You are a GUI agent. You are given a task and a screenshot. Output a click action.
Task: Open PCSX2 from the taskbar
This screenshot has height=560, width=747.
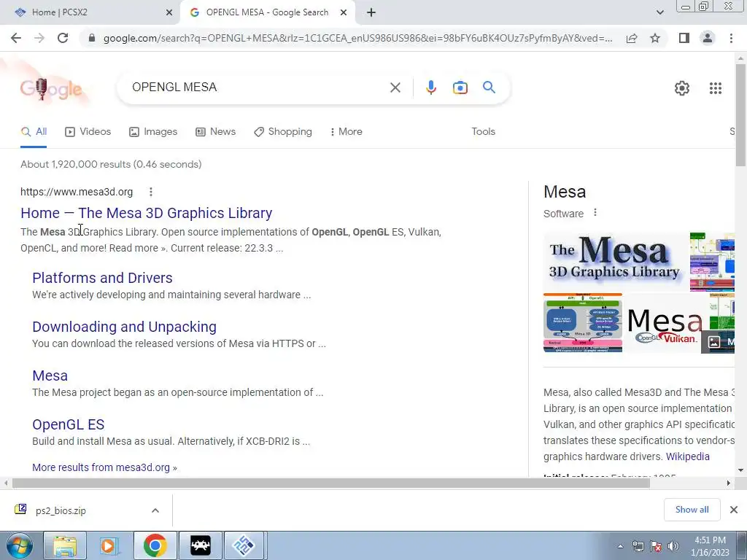pyautogui.click(x=244, y=545)
